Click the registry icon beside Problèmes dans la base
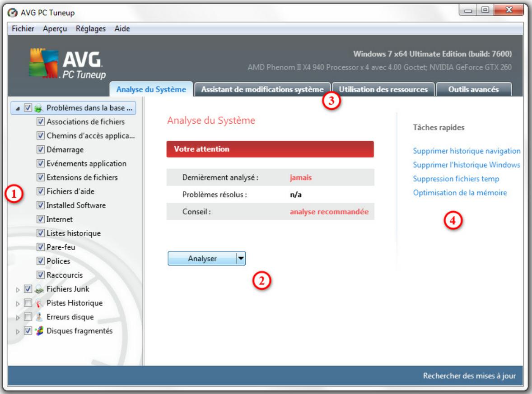532x394 pixels. [x=38, y=108]
